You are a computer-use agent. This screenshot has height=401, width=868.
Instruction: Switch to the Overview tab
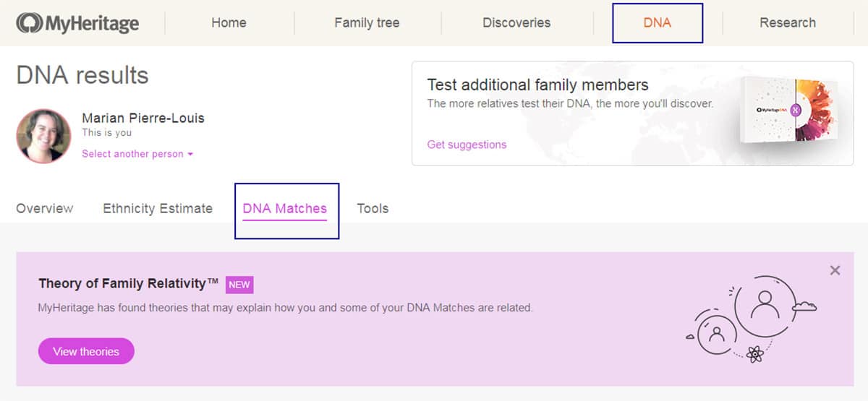pyautogui.click(x=45, y=208)
